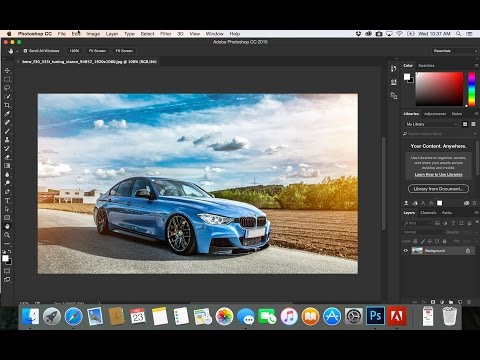Open Learn How to Use Libraries link
This screenshot has height=360, width=480.
point(438,175)
